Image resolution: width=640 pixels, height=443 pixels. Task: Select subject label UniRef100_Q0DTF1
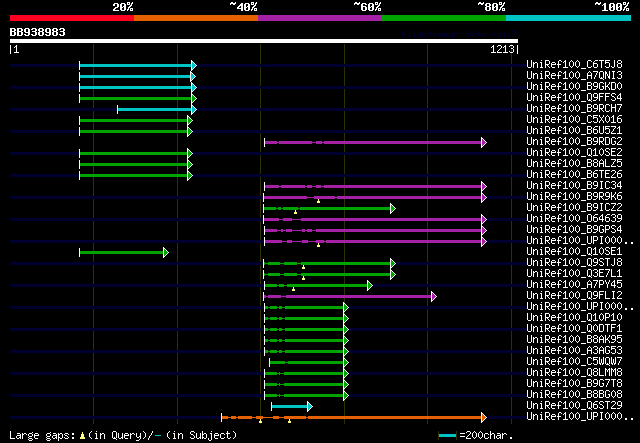tap(574, 329)
